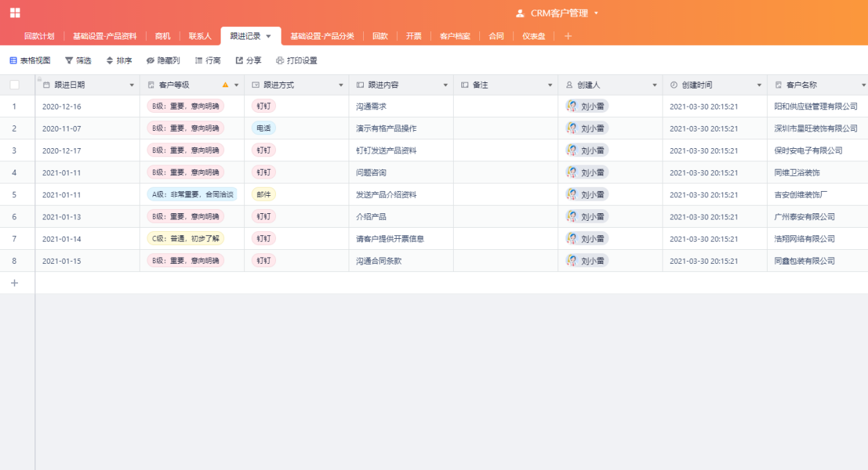Open the 创建人 column dropdown arrow
The image size is (868, 470).
[x=654, y=85]
